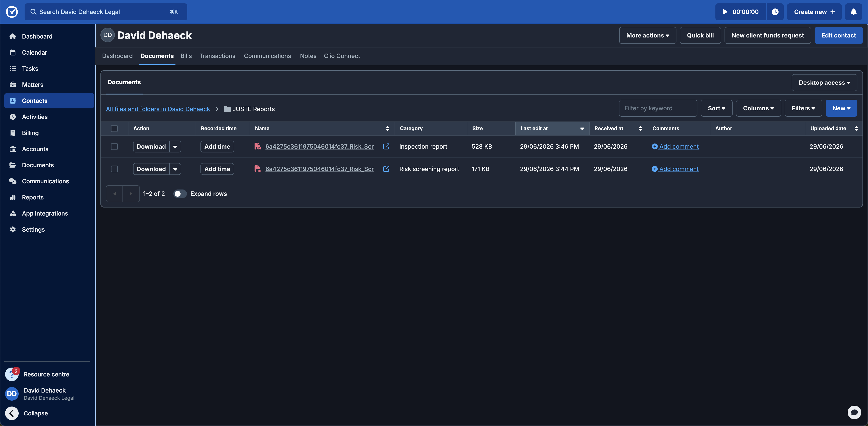Sort by Name column header
Screen dimensions: 868x426
click(322, 128)
